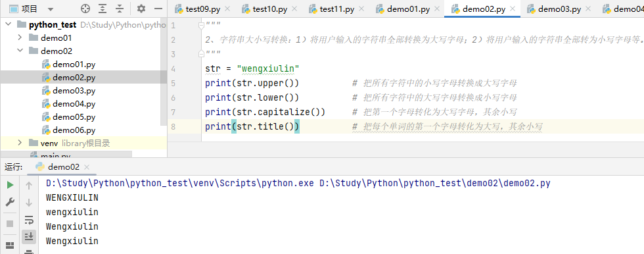
Task: Stop the running process square icon
Action: (10, 224)
